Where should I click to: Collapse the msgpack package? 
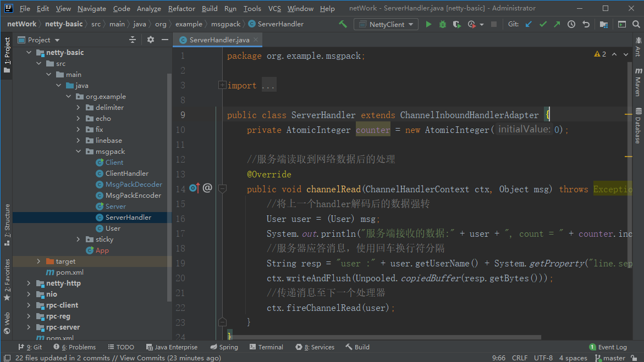point(78,152)
